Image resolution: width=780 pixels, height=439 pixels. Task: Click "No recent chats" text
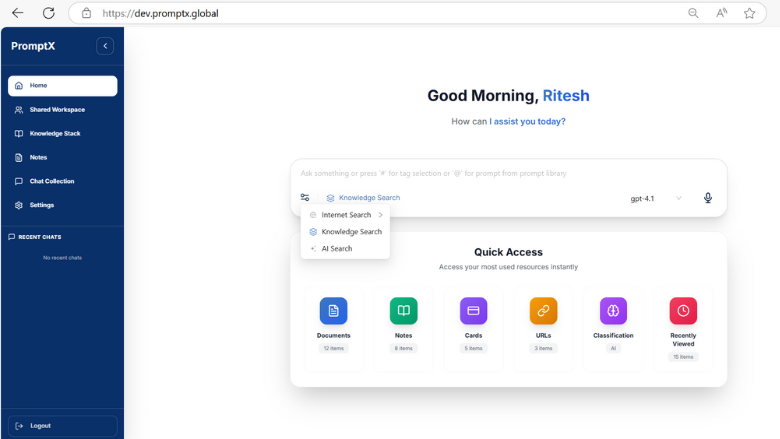pyautogui.click(x=62, y=258)
